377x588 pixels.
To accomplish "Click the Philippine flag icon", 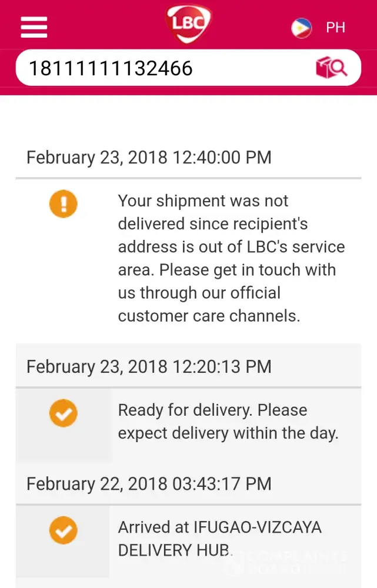I will coord(302,28).
